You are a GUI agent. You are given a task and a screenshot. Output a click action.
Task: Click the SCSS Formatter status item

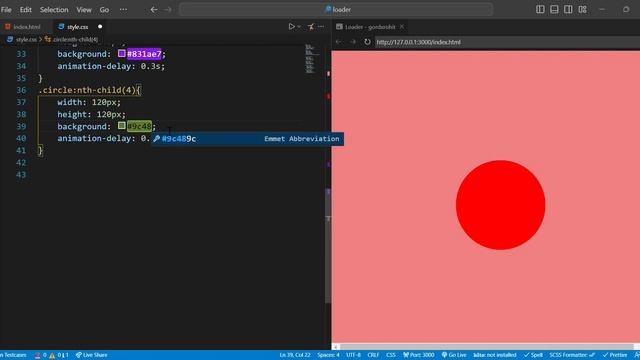572,355
